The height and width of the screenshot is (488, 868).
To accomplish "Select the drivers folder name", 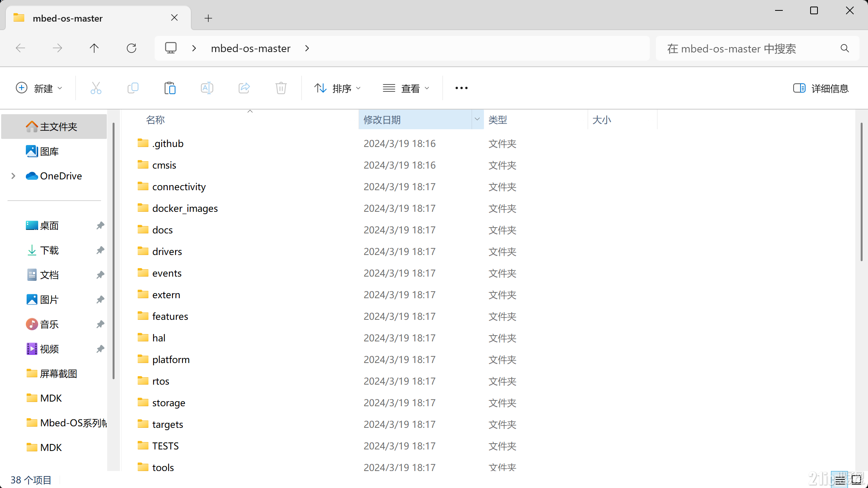I will point(167,252).
